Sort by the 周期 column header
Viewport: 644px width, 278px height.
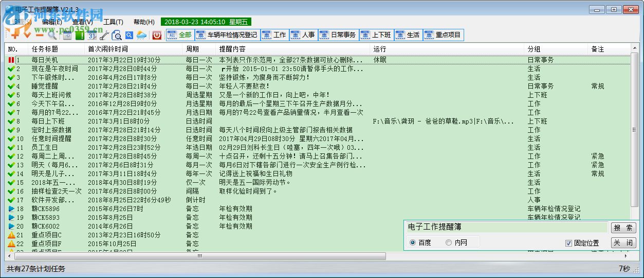pyautogui.click(x=200, y=49)
